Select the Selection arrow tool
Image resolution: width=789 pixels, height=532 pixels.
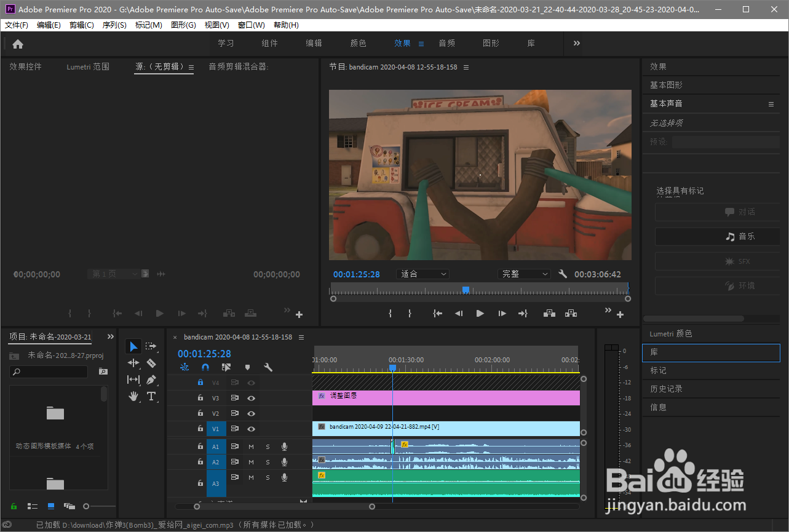coord(133,347)
